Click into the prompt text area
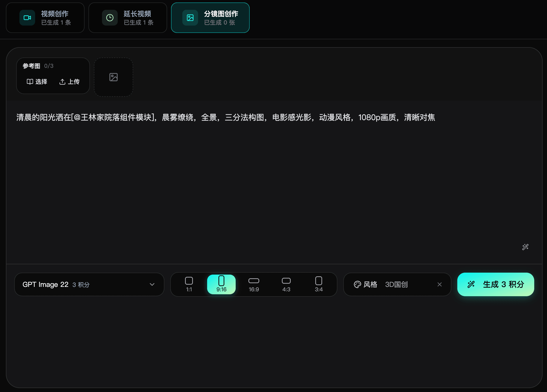Screen dimensions: 547x392 click(274, 182)
